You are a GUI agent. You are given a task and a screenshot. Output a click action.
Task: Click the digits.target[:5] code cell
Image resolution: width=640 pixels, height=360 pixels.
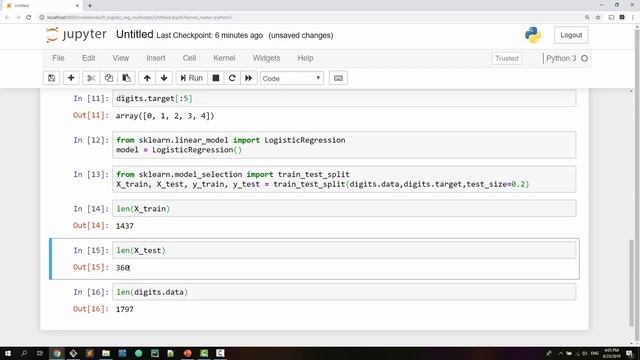point(344,99)
